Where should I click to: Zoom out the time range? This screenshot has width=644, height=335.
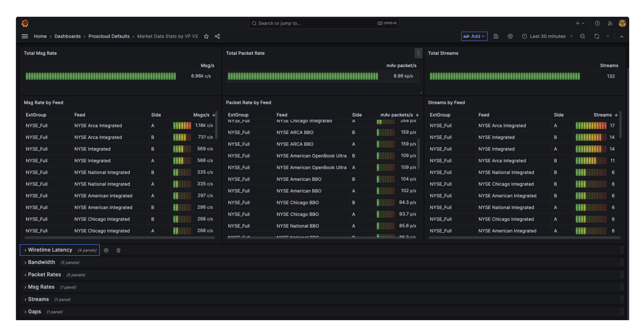(x=582, y=36)
